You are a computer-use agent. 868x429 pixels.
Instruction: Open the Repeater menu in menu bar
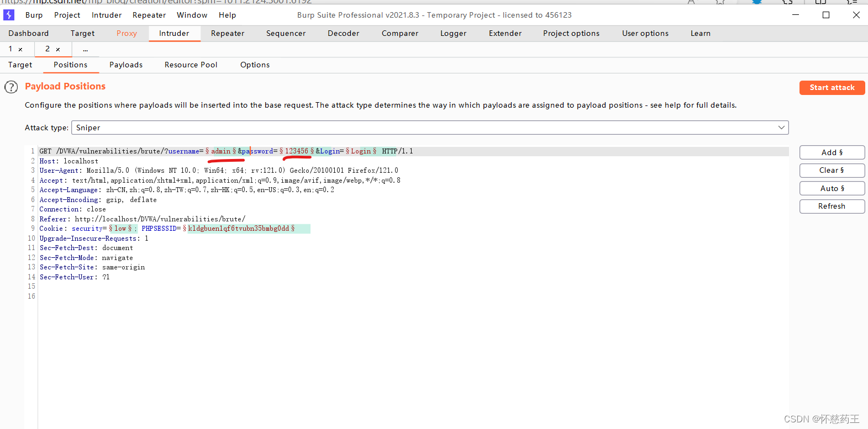tap(149, 15)
